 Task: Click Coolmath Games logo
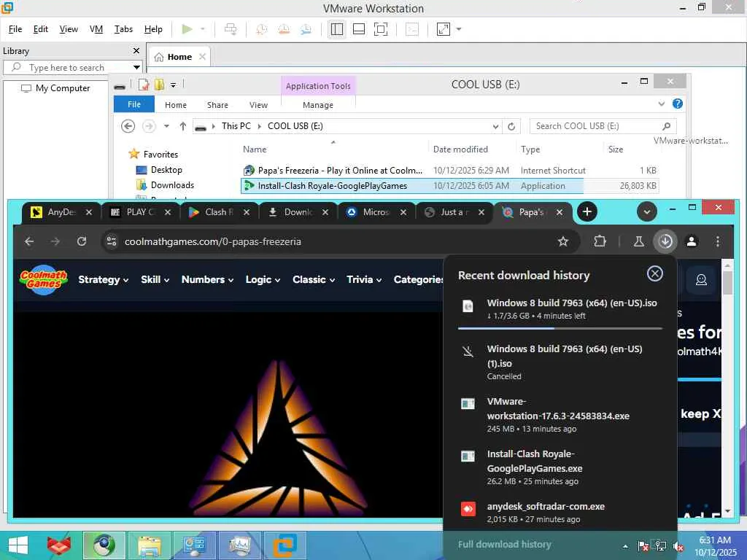click(43, 280)
